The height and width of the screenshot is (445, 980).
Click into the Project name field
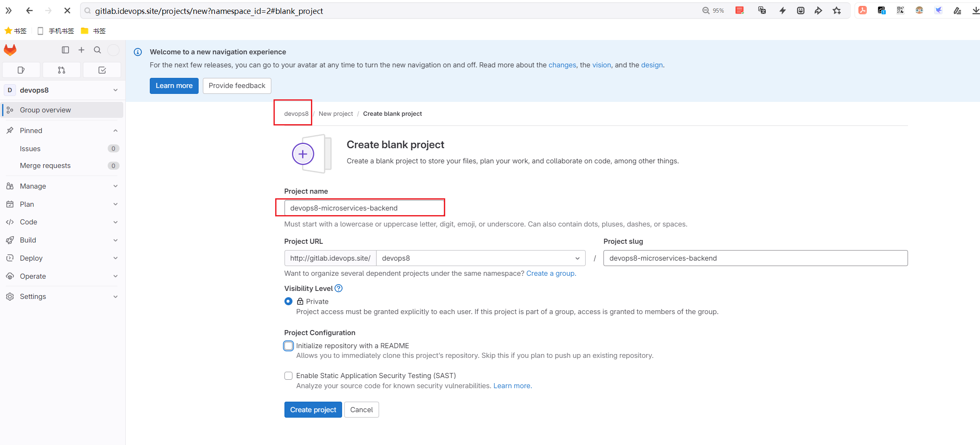click(x=364, y=208)
